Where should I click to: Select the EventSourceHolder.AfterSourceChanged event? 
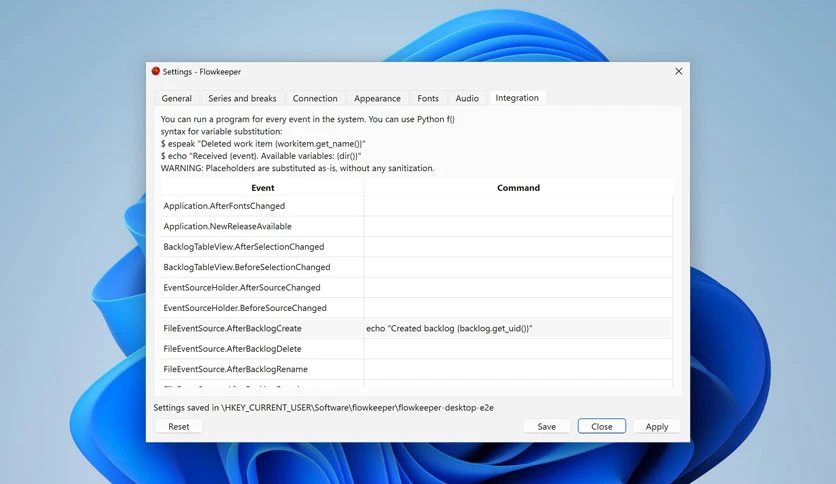click(262, 287)
